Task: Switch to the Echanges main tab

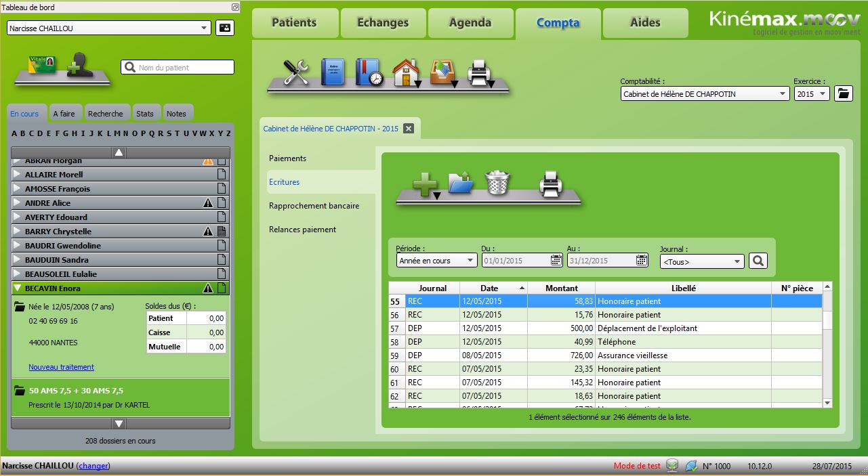Action: click(383, 23)
